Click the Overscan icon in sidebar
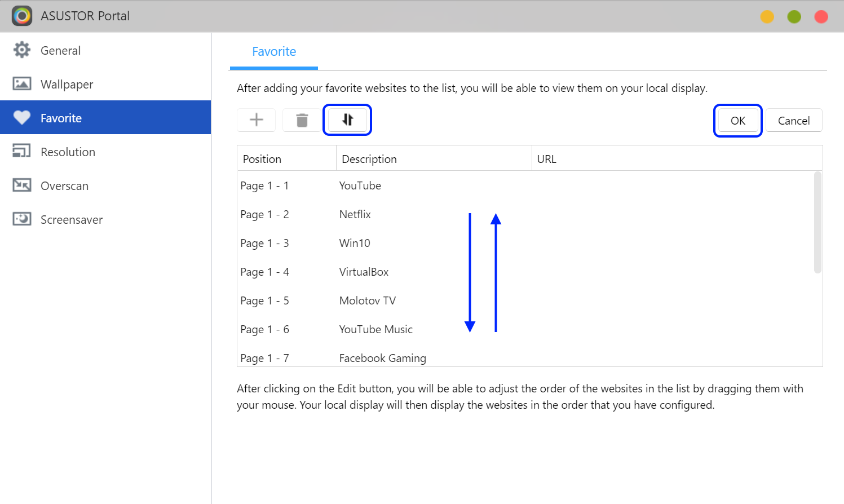This screenshot has width=844, height=504. point(22,185)
